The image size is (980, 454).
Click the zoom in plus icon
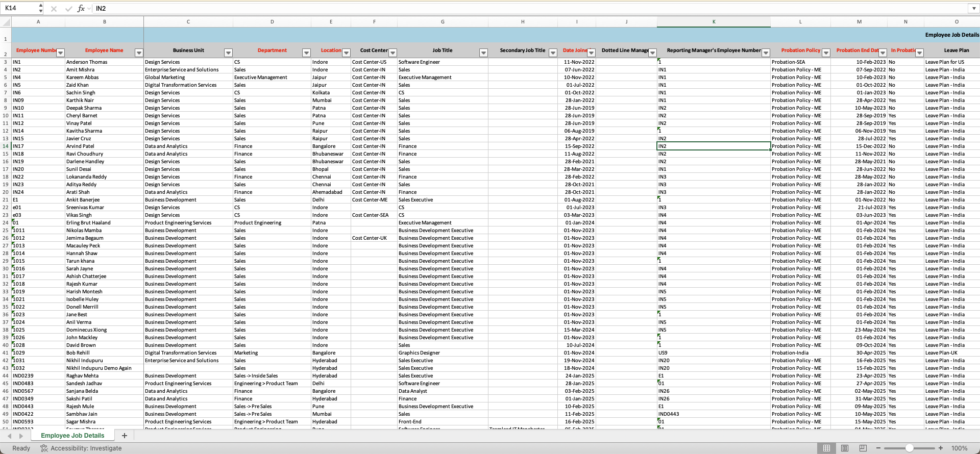pos(941,448)
